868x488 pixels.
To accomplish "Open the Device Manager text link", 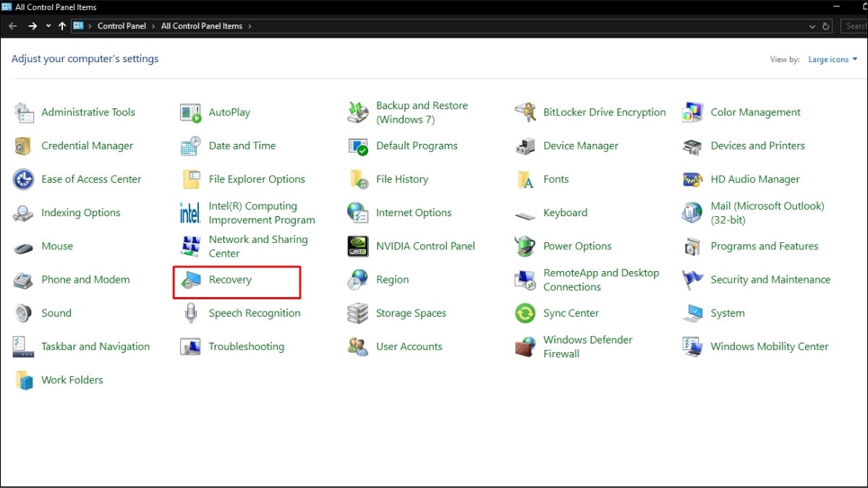I will tap(581, 146).
